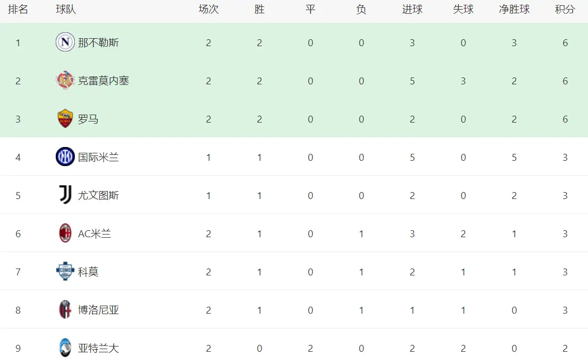
Task: Click the 场次 column header
Action: pyautogui.click(x=209, y=10)
